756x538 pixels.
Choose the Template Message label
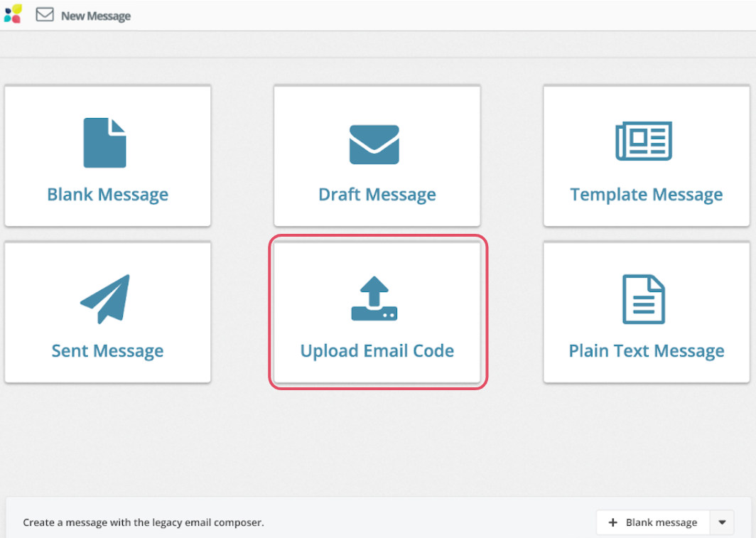[x=647, y=194]
